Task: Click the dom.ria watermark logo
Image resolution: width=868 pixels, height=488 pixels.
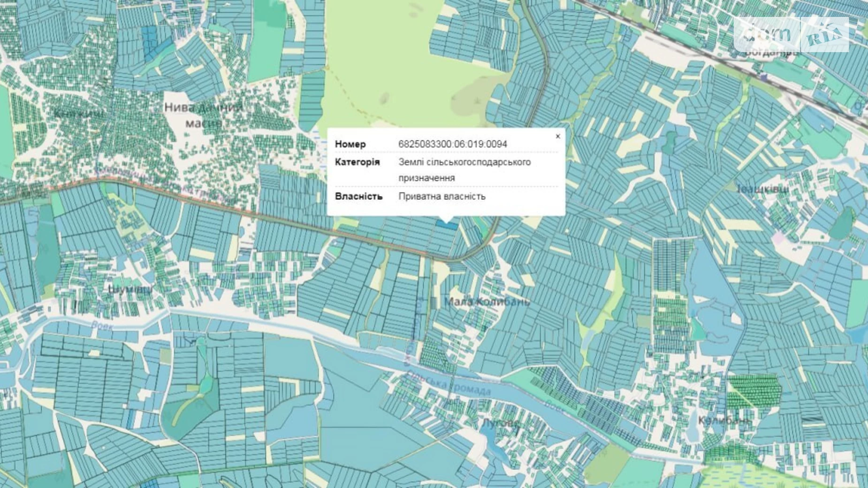Action: tap(791, 35)
